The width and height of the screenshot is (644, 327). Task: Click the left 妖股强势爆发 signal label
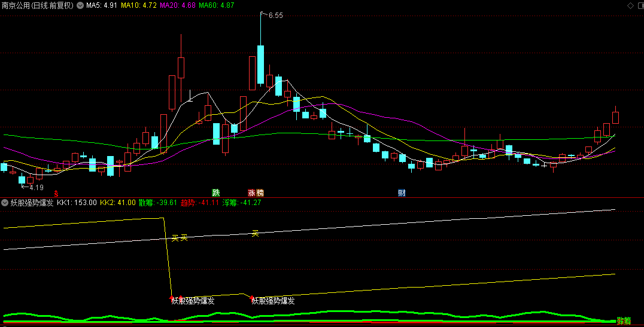(193, 301)
